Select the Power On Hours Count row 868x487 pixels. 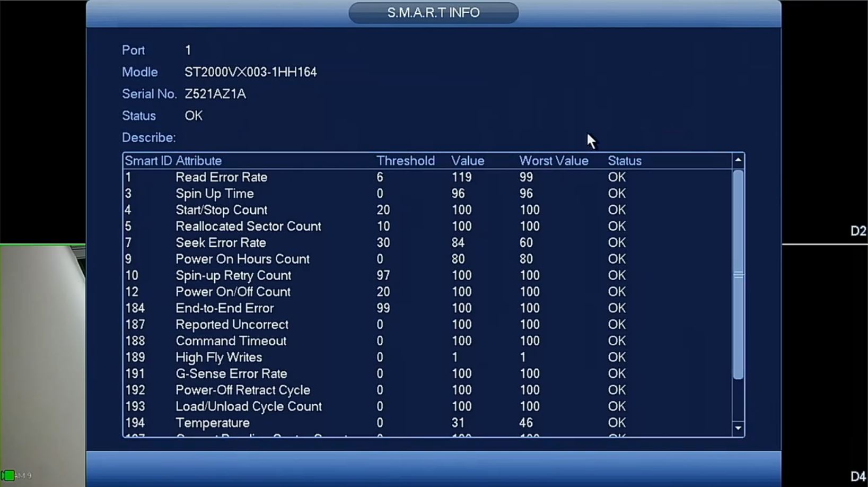click(427, 259)
